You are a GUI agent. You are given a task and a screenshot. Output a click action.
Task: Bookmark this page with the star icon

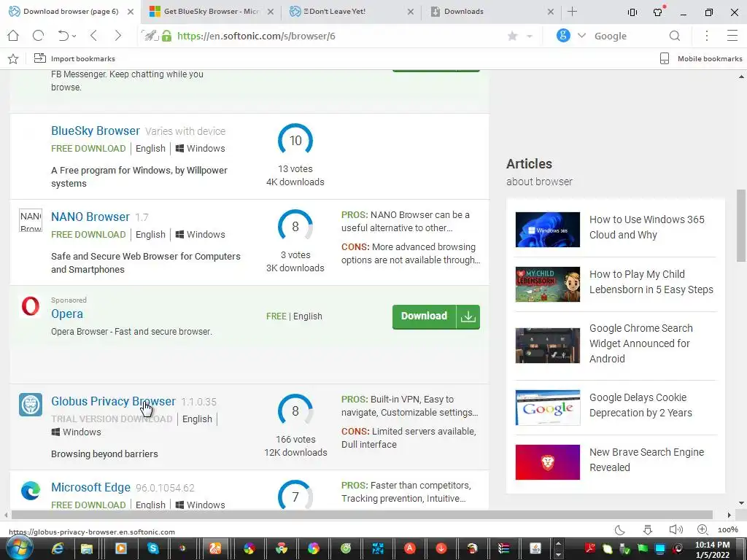click(x=513, y=36)
